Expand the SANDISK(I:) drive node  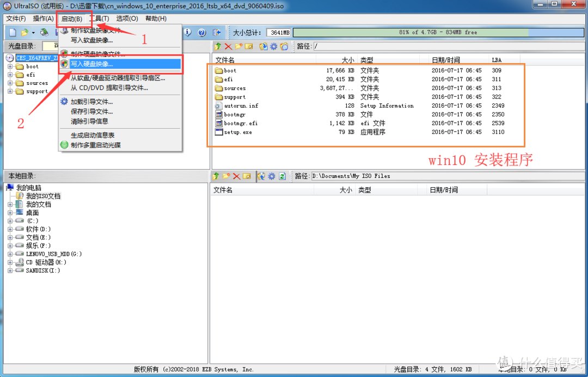[x=10, y=270]
